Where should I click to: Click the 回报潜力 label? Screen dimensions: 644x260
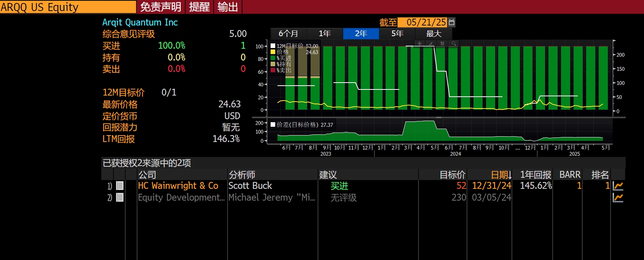click(120, 127)
